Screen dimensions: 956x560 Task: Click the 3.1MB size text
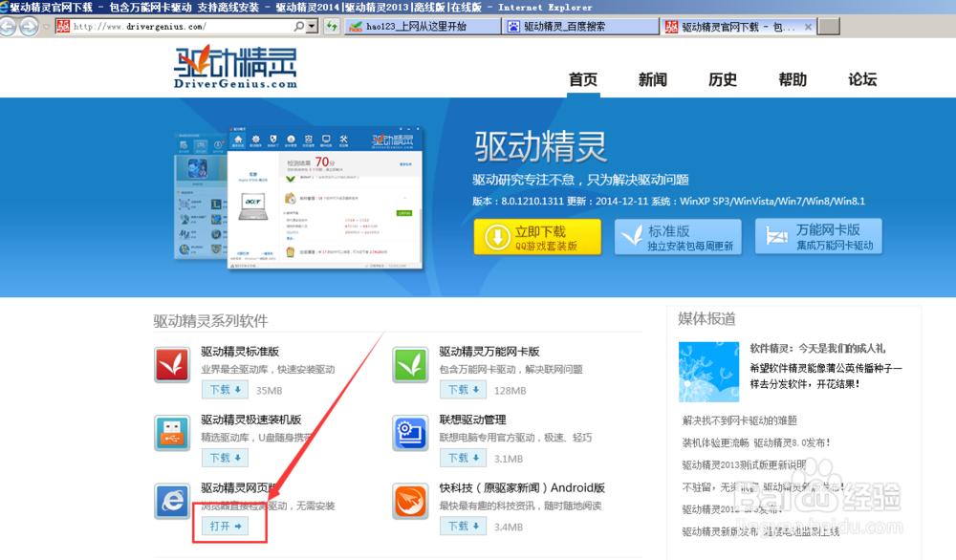[x=509, y=459]
